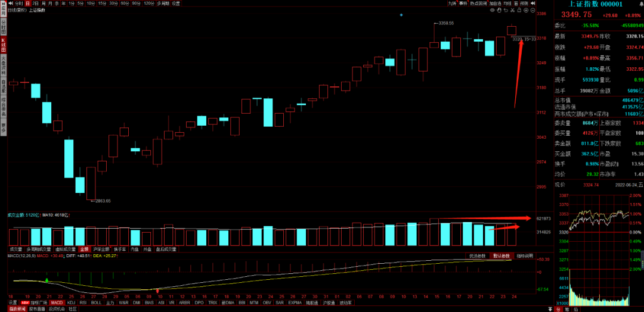The height and width of the screenshot is (312, 644).
Task: Select the BOLL indicator tab
Action: pos(96,302)
